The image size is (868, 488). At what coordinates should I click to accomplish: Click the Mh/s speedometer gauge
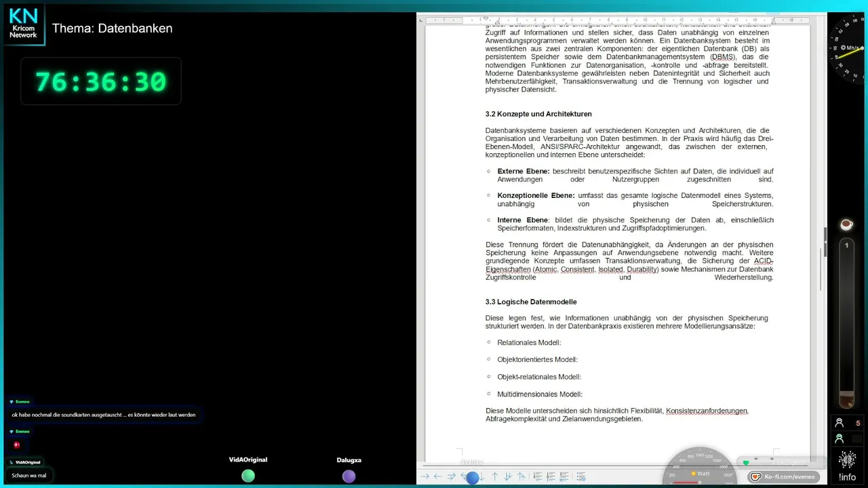[x=848, y=47]
